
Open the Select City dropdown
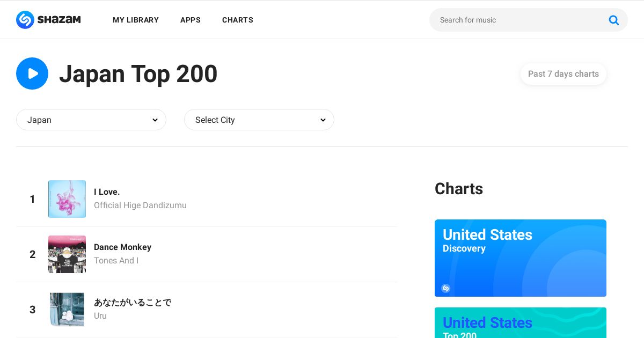click(x=259, y=120)
